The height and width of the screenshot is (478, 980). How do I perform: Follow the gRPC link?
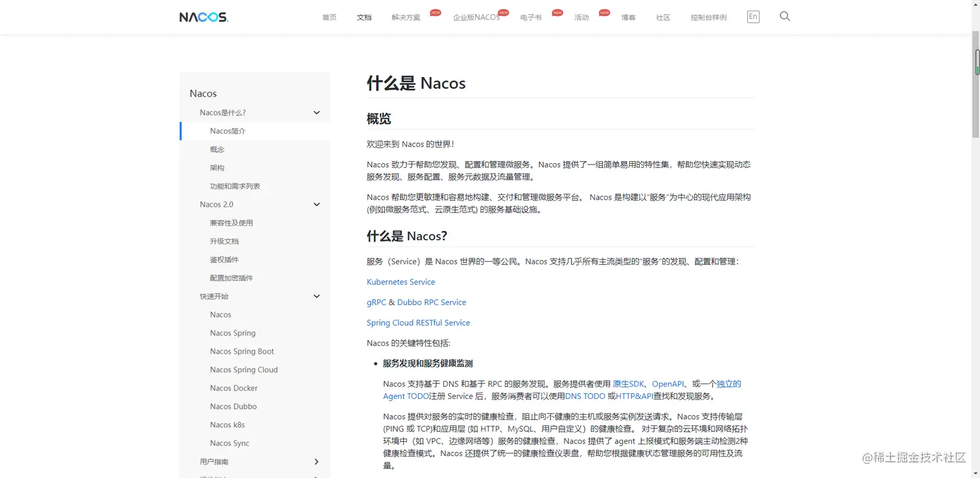pos(377,302)
